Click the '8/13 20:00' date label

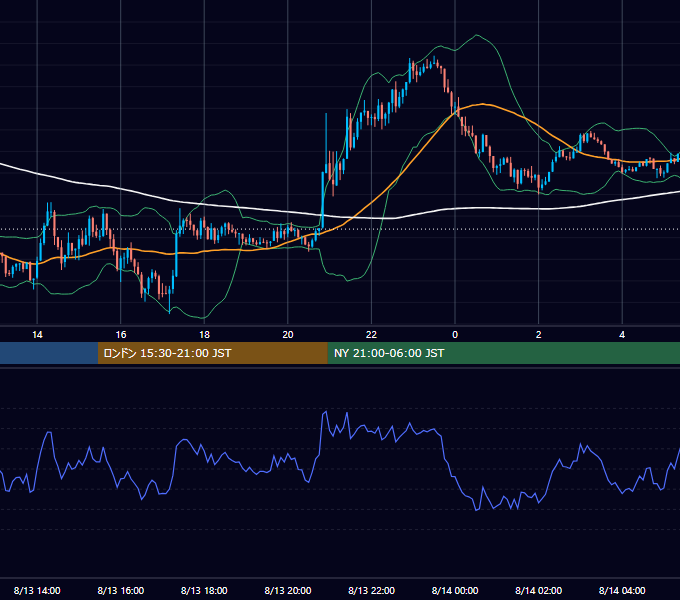tap(288, 590)
